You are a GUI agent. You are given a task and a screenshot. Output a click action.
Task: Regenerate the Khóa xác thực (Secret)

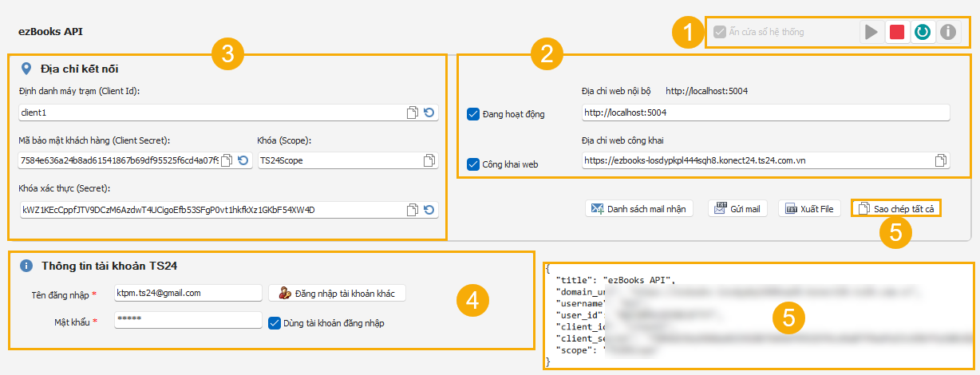pos(429,210)
